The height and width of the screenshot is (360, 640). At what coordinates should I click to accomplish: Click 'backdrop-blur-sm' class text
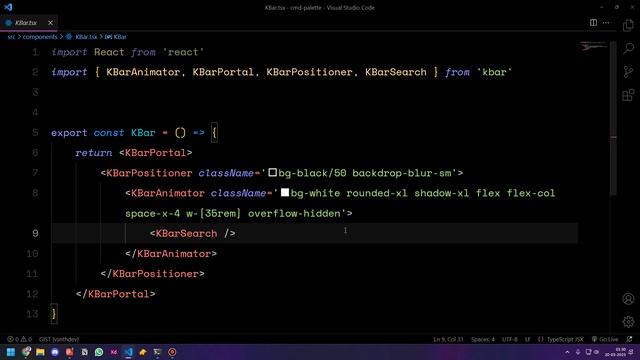402,173
